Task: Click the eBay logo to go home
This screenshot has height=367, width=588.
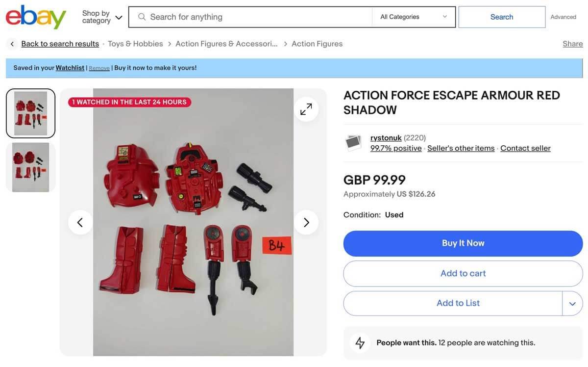Action: [36, 16]
